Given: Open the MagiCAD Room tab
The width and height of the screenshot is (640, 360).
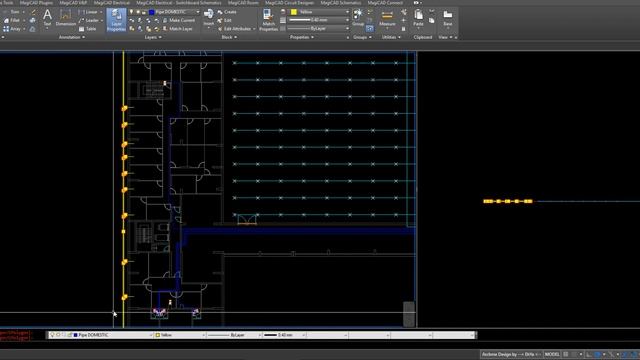Looking at the screenshot, I should point(243,2).
